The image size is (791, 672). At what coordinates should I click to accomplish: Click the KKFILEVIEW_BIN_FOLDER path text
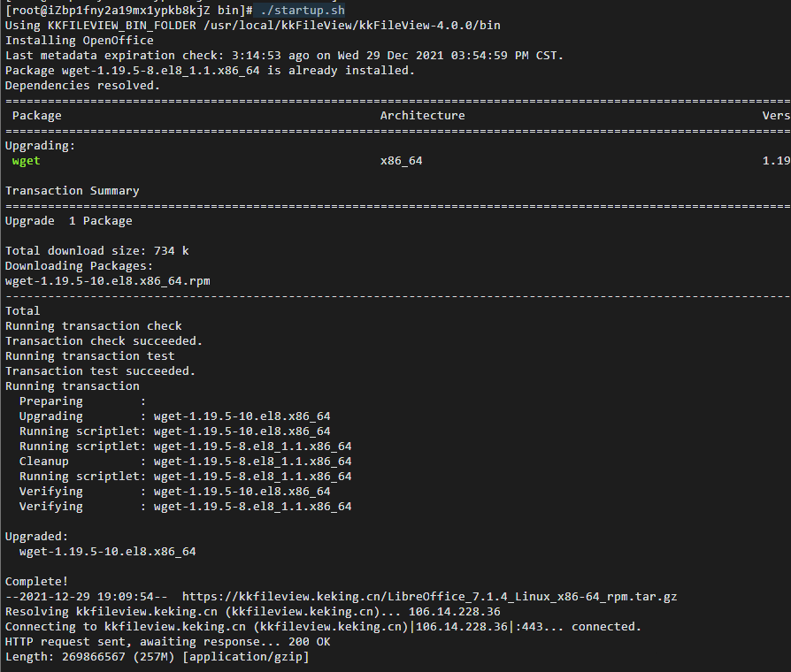(x=352, y=26)
